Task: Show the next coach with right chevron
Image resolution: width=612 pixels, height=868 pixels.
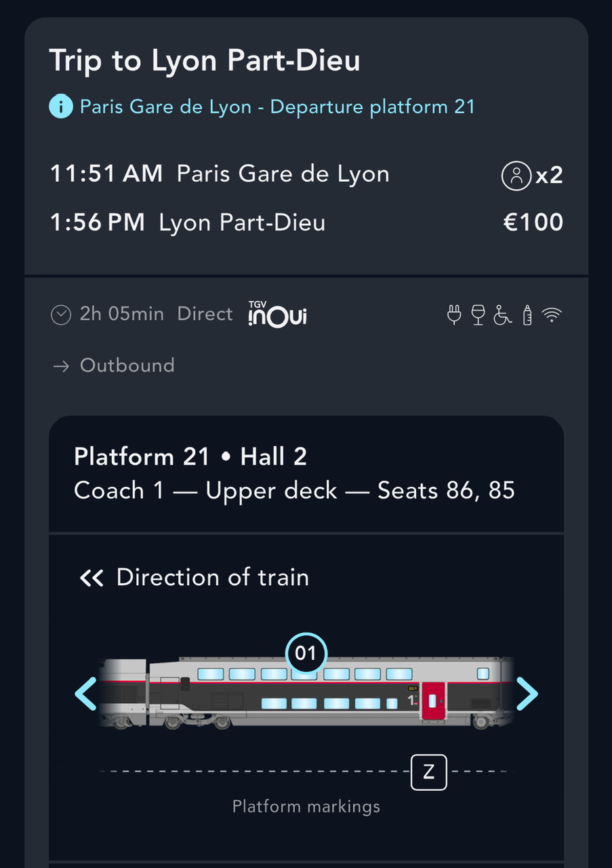Action: point(527,694)
